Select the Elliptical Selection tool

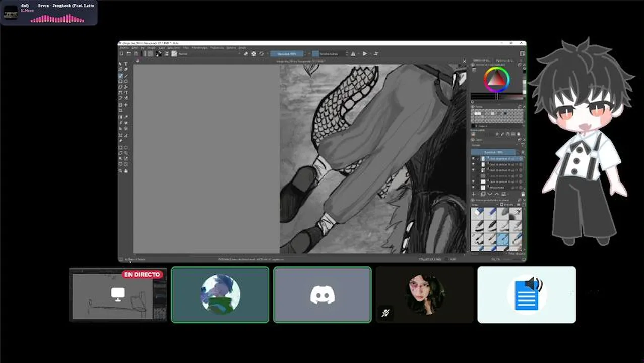(126, 147)
